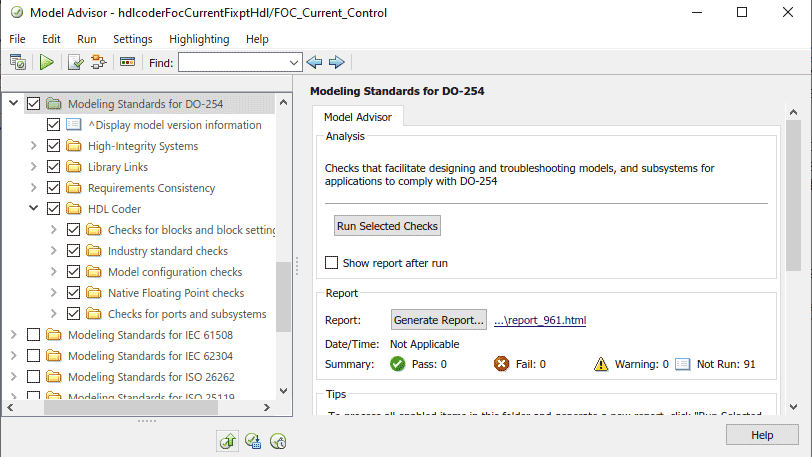This screenshot has height=457, width=812.
Task: Open the Settings menu
Action: (x=133, y=39)
